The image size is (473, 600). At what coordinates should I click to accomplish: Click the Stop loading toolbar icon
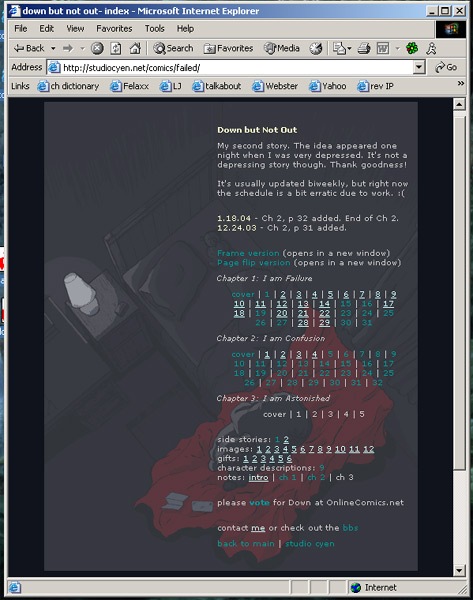[97, 48]
